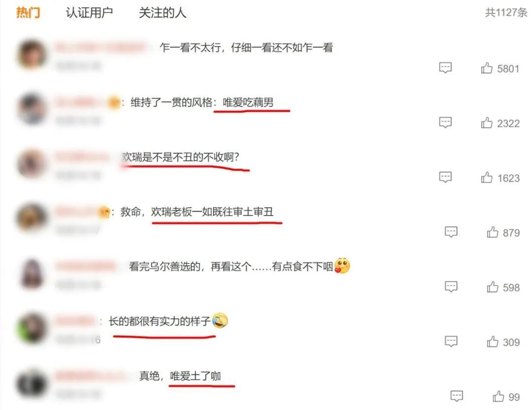Like the comment with 99 likes

[498, 396]
